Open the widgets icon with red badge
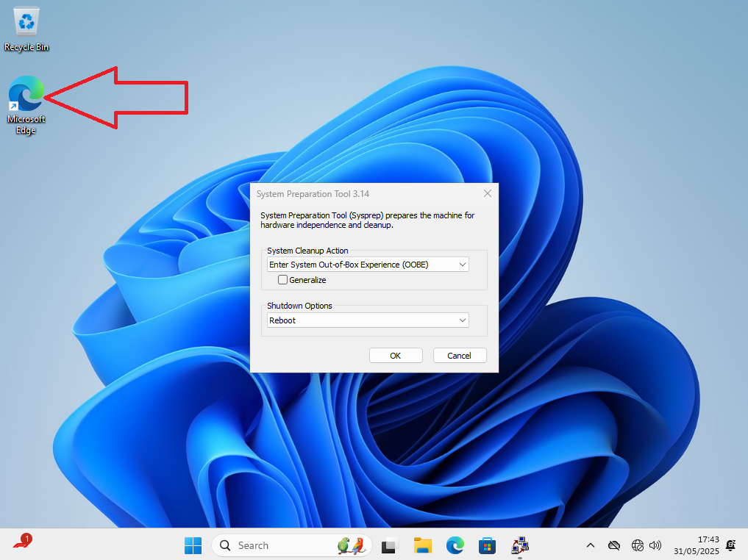This screenshot has height=560, width=748. tap(22, 544)
